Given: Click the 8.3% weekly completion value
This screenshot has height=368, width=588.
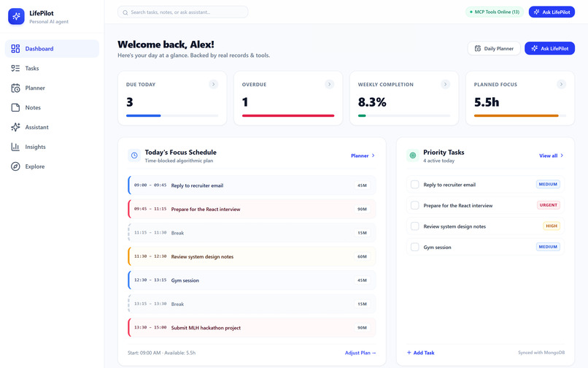Looking at the screenshot, I should tap(372, 102).
